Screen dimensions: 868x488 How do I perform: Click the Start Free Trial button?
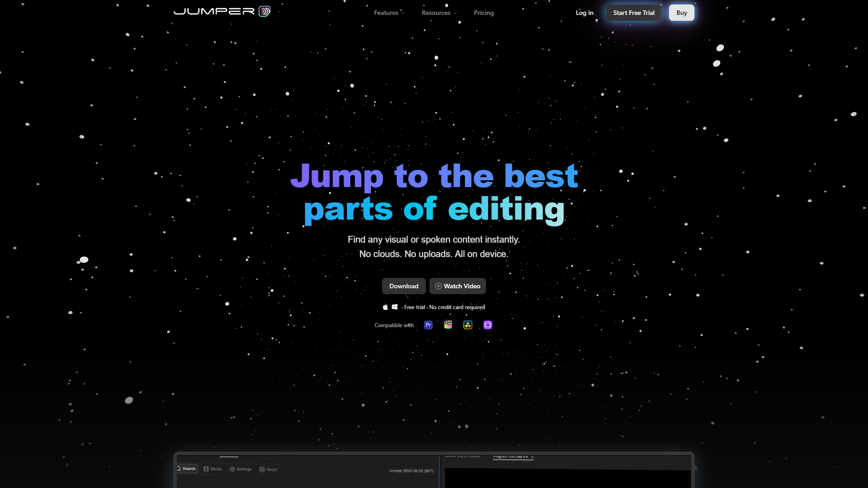tap(634, 13)
